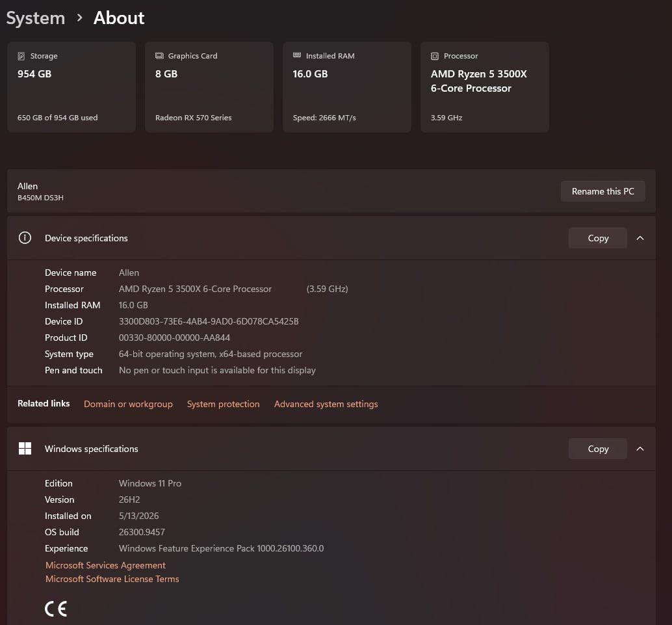This screenshot has width=672, height=625.
Task: Click the breadcrumb chevron after System
Action: (79, 18)
